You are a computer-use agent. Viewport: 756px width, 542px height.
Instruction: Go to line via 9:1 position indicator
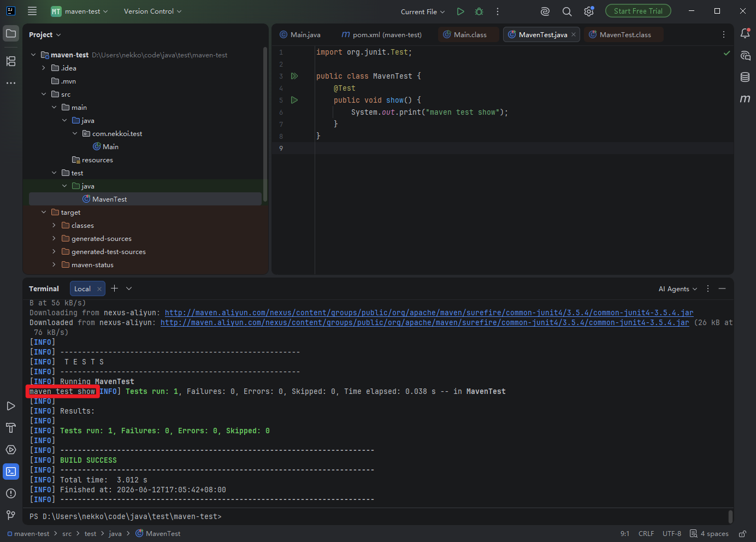[625, 534]
